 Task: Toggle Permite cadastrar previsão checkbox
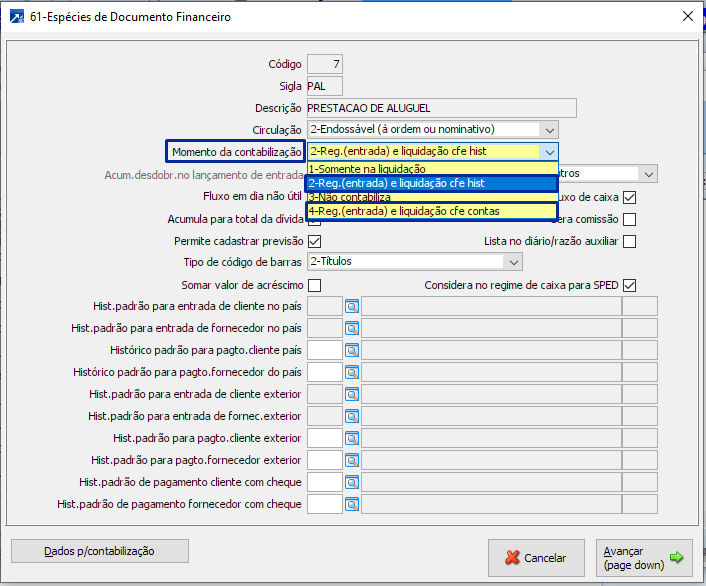(x=315, y=241)
